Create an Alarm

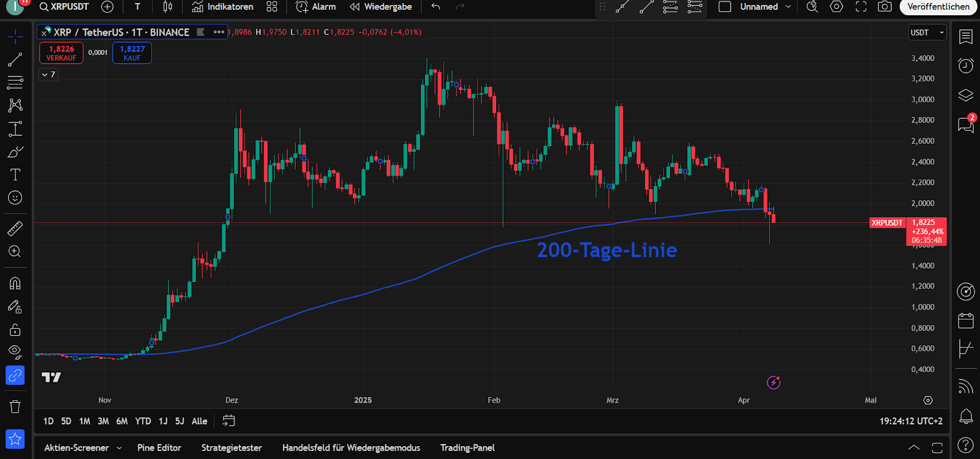click(316, 7)
